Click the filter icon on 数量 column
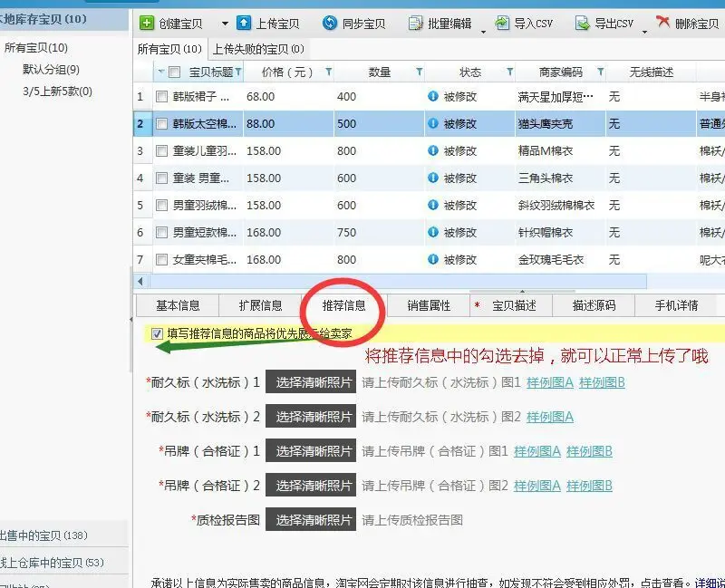The width and height of the screenshot is (725, 588). [x=419, y=72]
